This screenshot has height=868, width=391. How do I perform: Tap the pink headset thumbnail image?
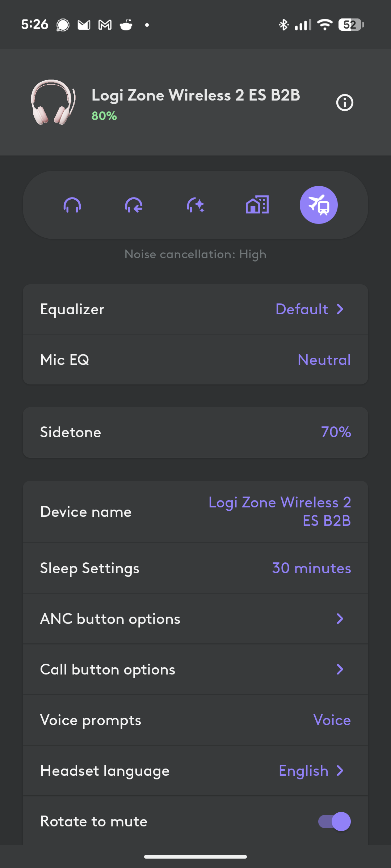pos(53,102)
